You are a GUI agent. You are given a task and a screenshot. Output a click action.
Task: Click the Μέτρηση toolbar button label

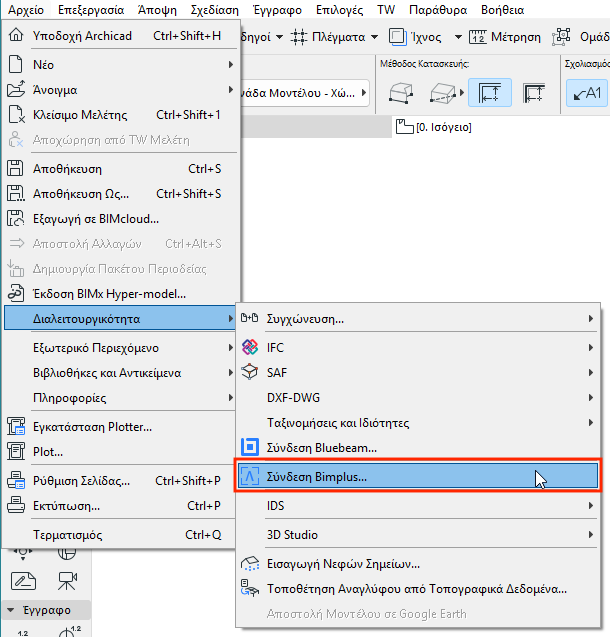(516, 37)
